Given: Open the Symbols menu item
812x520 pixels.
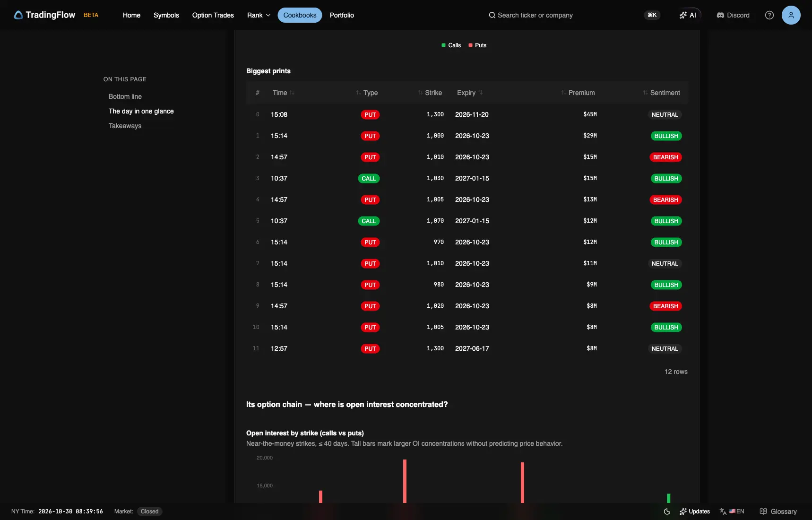Looking at the screenshot, I should (x=166, y=15).
